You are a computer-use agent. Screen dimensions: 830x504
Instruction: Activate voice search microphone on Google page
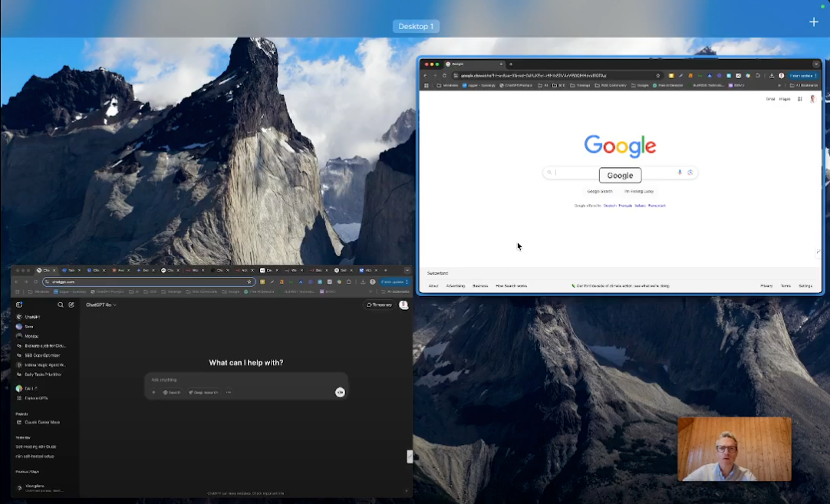[680, 172]
